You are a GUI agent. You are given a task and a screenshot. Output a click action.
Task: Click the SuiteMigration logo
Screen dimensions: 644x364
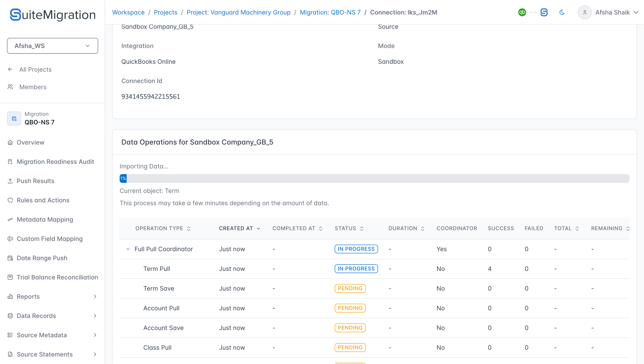[x=52, y=15]
